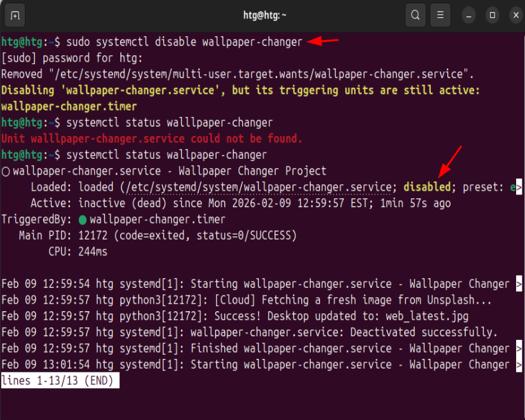This screenshot has width=525, height=420.
Task: Click the green dot beside wallpaper-changer.timer
Action: tap(83, 220)
